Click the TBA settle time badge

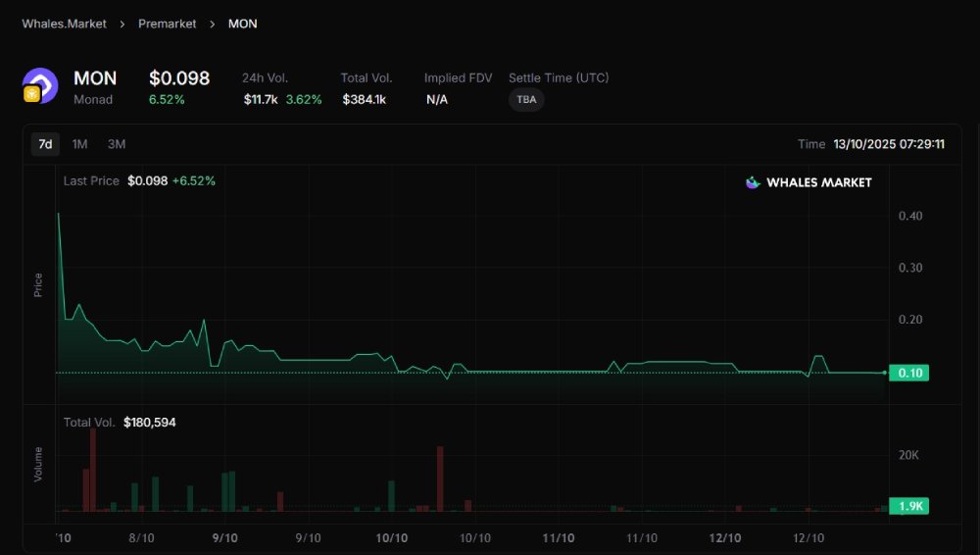coord(526,100)
